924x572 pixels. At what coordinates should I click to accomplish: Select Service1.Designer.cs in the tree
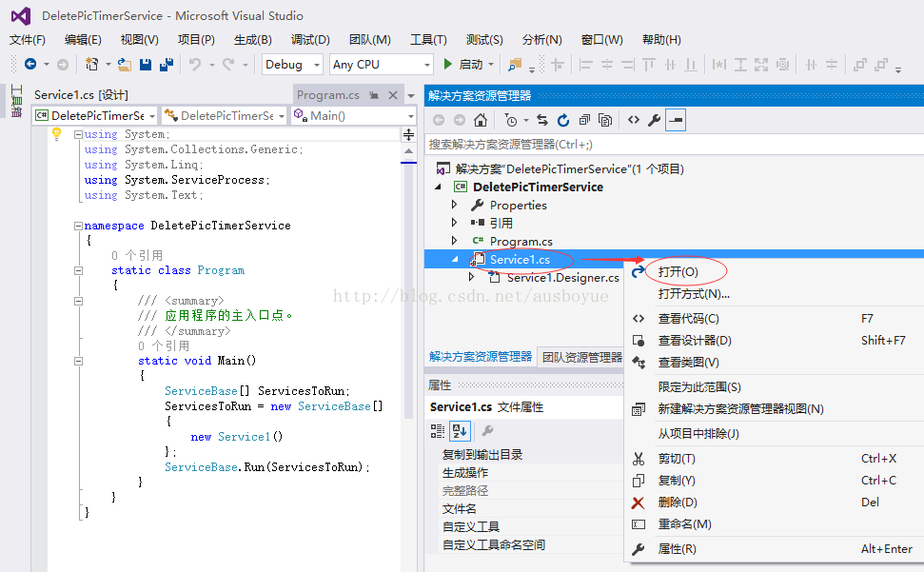click(x=562, y=278)
